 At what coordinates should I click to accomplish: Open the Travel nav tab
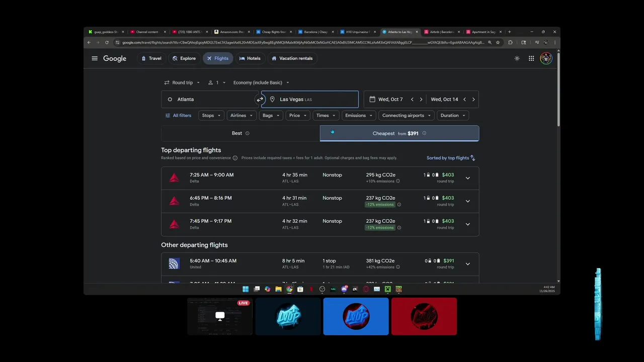151,58
